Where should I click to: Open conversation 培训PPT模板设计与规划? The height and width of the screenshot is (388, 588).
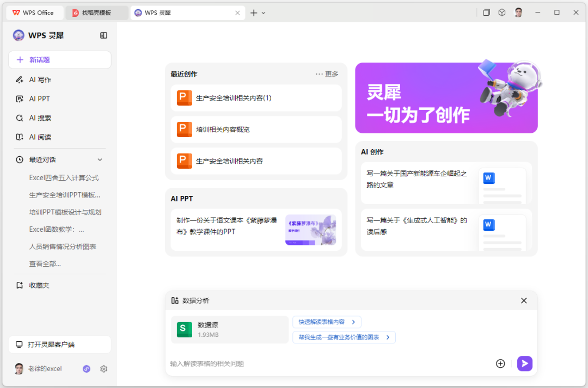click(65, 212)
